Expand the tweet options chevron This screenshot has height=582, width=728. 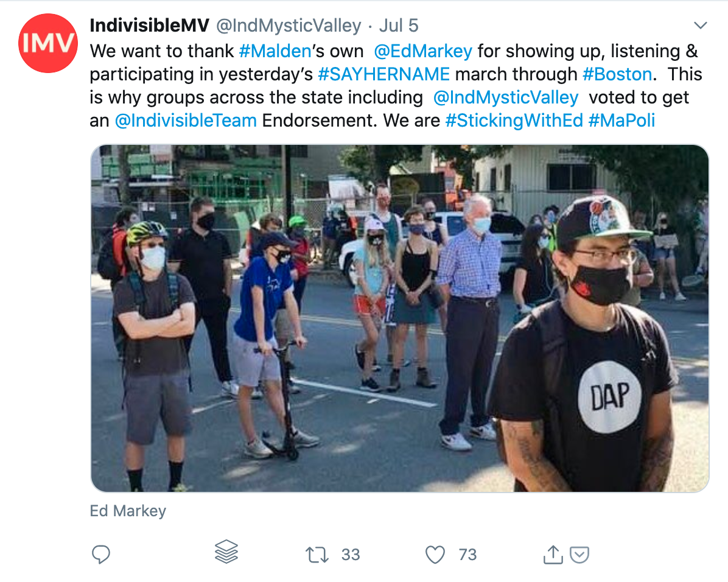coord(700,25)
